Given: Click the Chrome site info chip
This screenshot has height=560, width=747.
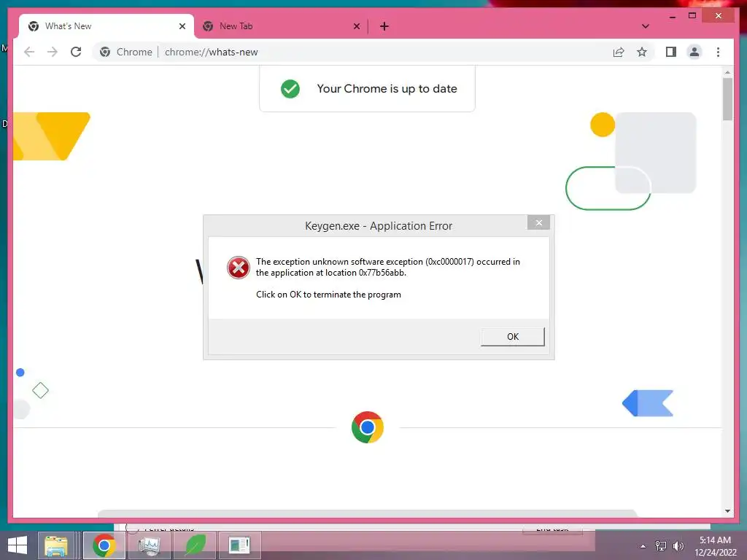Looking at the screenshot, I should click(125, 52).
